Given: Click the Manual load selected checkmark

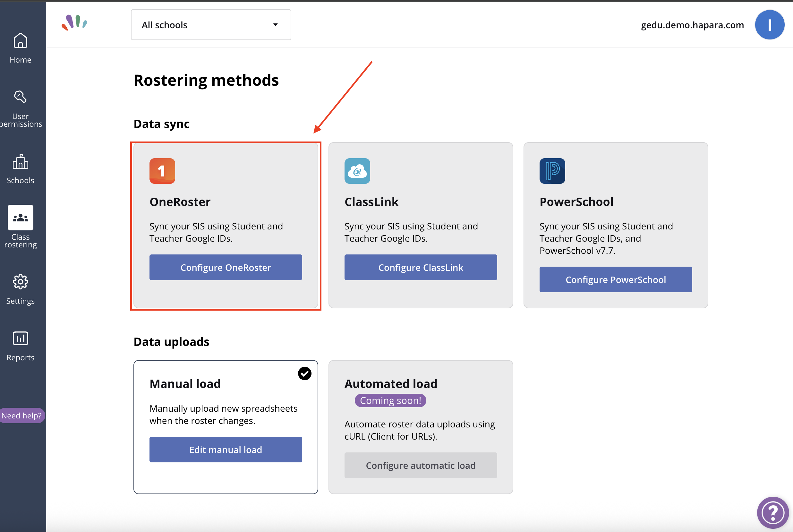Looking at the screenshot, I should (304, 373).
